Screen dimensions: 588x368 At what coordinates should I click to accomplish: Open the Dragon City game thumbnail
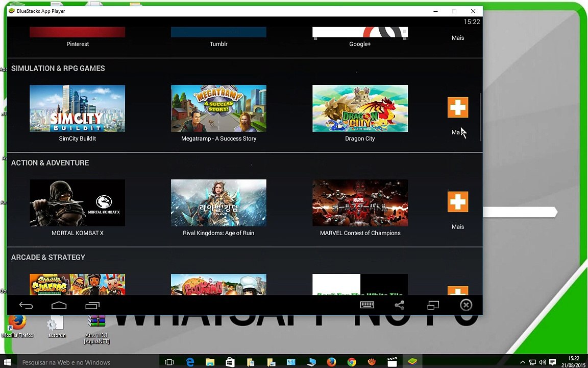pos(360,108)
